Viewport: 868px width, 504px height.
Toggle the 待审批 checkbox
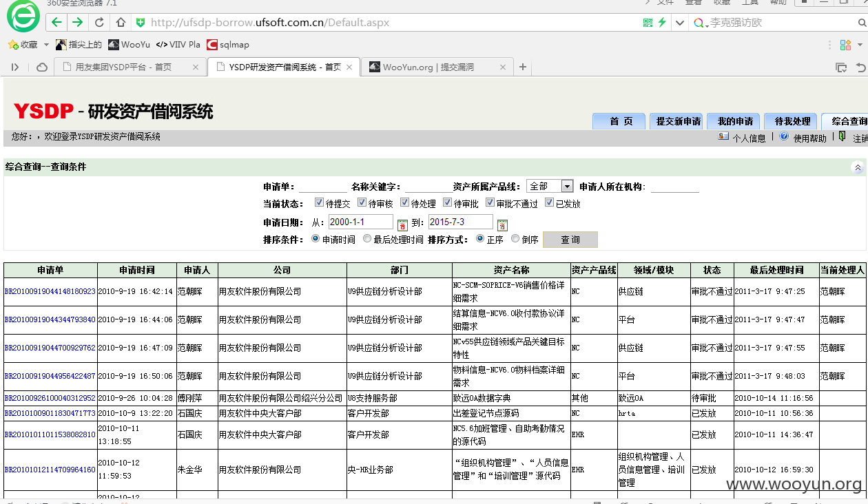(447, 202)
